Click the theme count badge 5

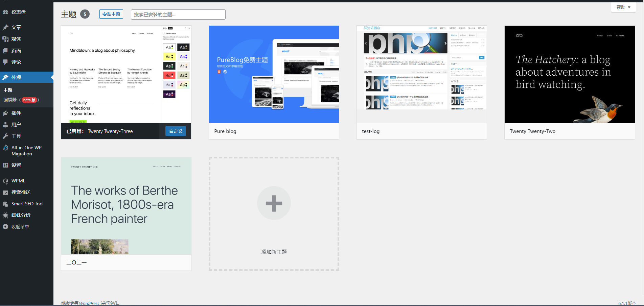coord(85,14)
